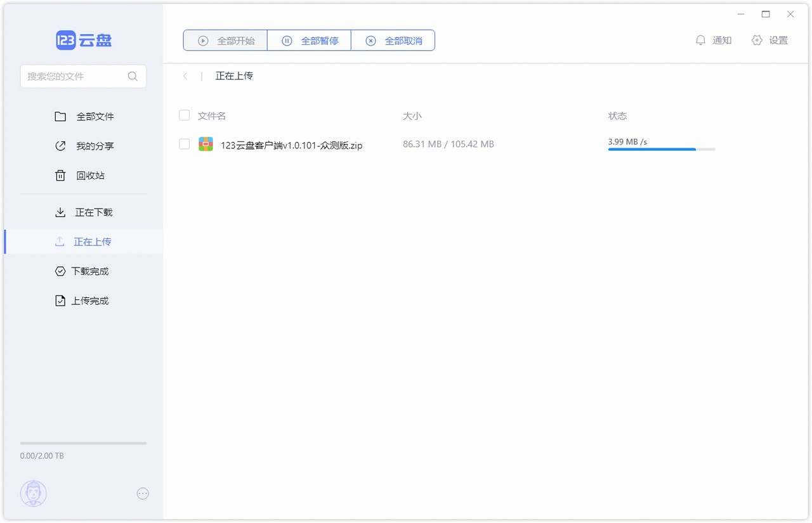Image resolution: width=812 pixels, height=523 pixels.
Task: Click the search magnifier icon
Action: (x=133, y=76)
